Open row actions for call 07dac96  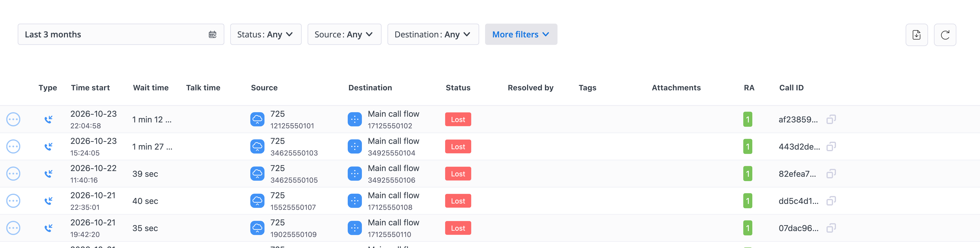[13, 228]
